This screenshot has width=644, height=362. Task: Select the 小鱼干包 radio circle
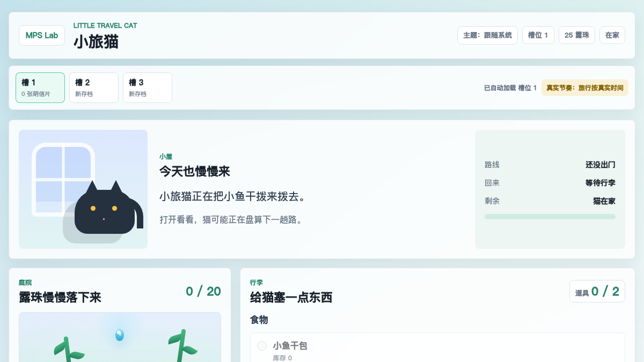point(262,346)
